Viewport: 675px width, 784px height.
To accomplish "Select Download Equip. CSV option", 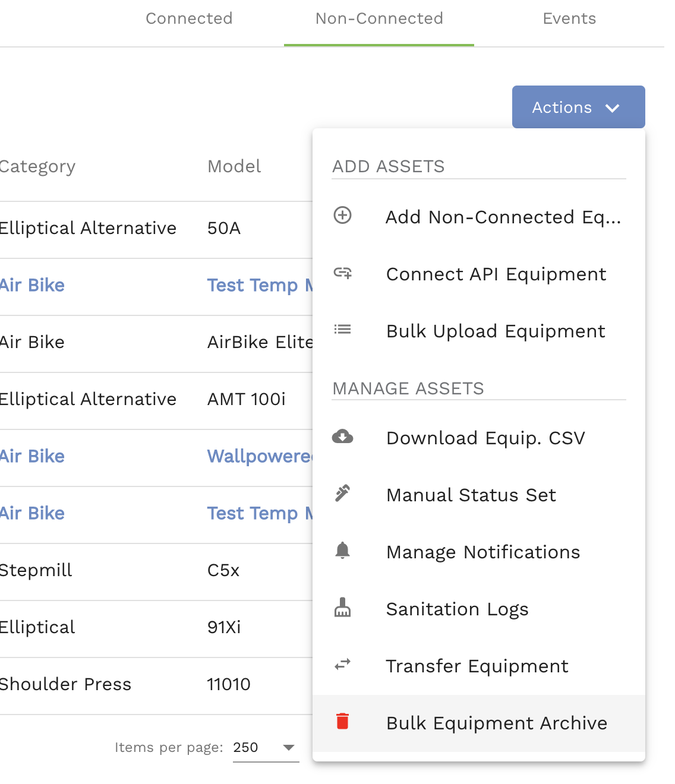I will [x=485, y=438].
